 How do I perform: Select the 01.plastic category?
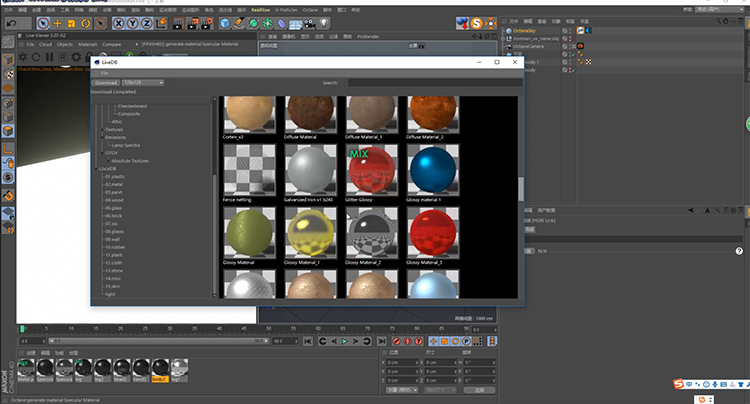pyautogui.click(x=115, y=176)
